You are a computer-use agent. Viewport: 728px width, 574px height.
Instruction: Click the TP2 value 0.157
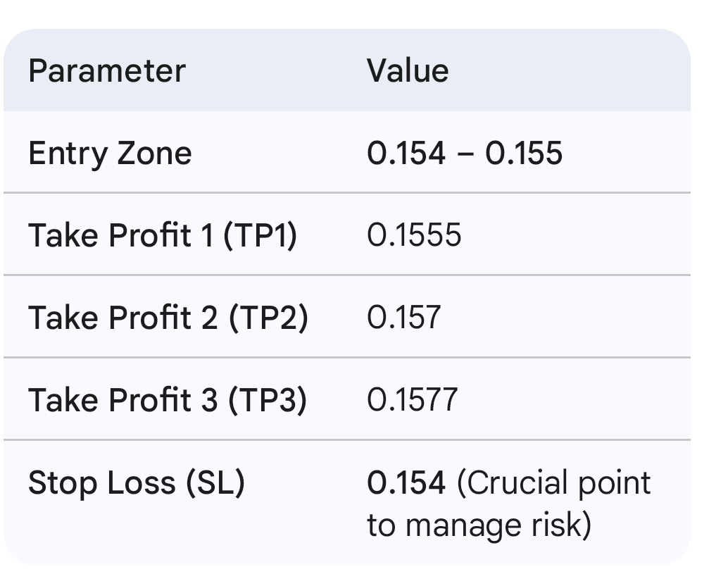click(x=404, y=318)
